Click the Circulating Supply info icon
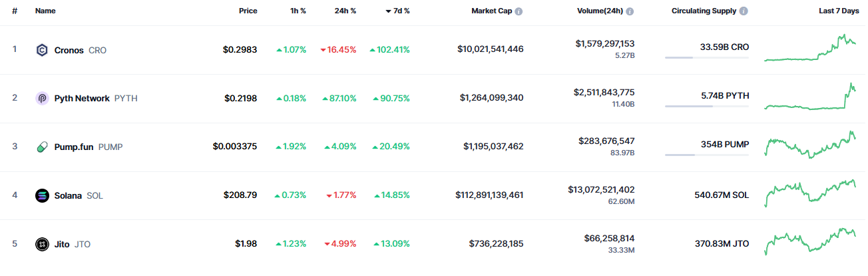Viewport: 868px width, 276px height. click(744, 11)
